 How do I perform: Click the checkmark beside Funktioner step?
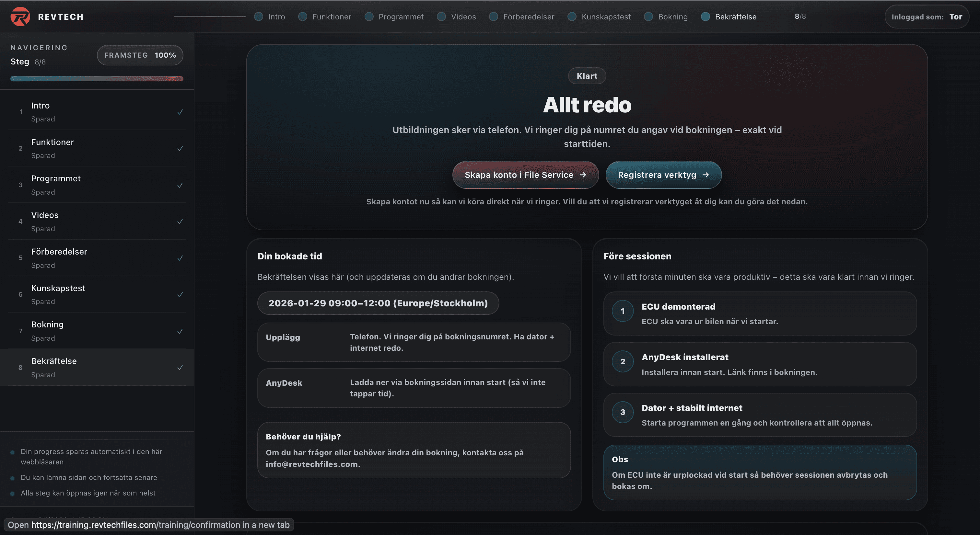tap(180, 149)
